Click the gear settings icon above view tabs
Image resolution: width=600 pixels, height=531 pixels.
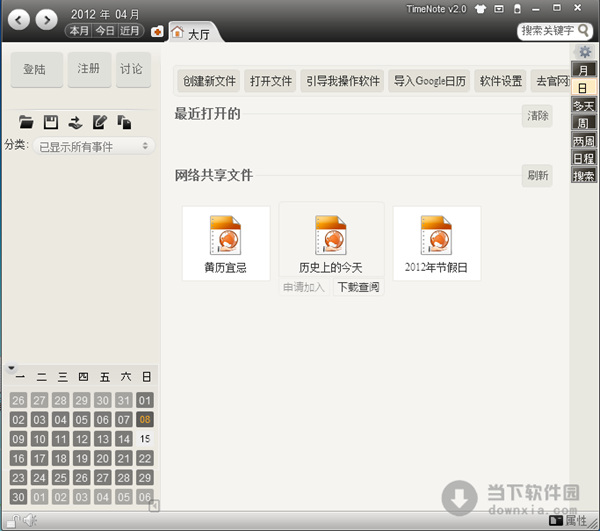585,52
